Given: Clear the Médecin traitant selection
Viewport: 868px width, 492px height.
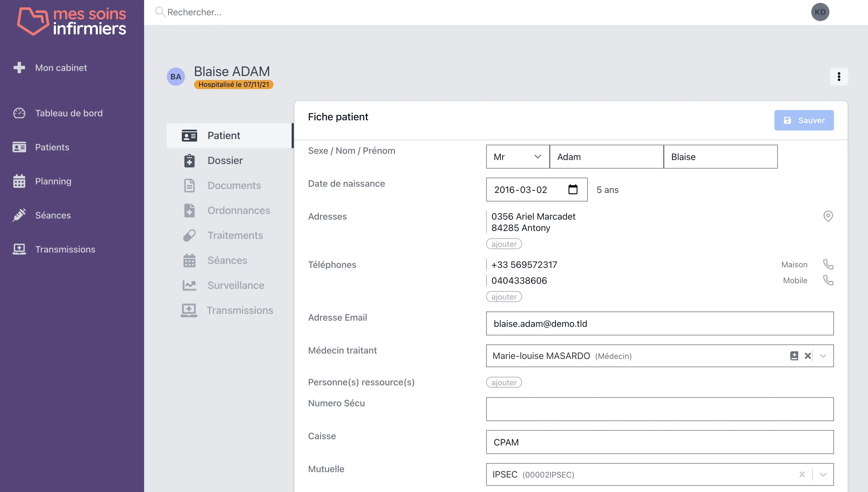Looking at the screenshot, I should pyautogui.click(x=808, y=356).
